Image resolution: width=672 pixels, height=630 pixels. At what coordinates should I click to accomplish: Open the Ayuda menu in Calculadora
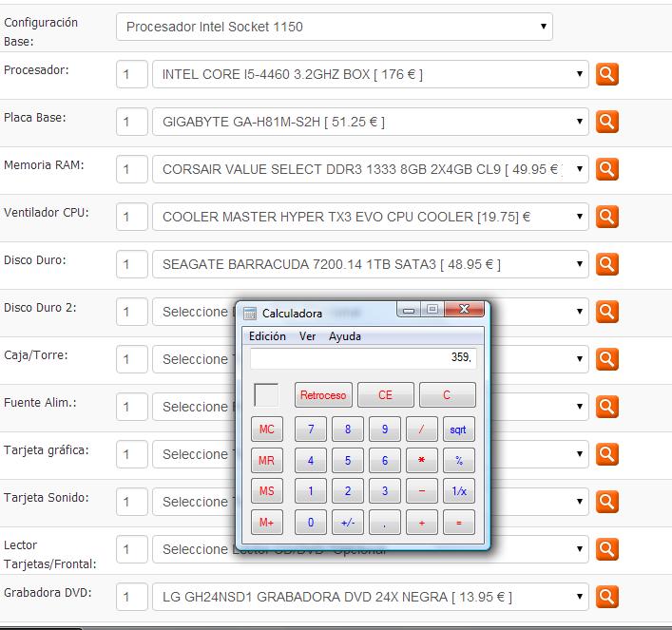[345, 336]
